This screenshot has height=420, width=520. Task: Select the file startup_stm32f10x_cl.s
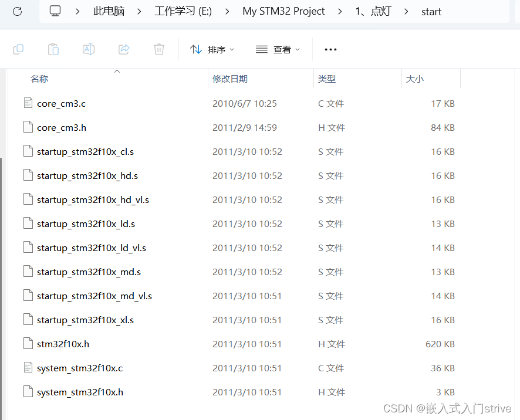click(x=86, y=152)
